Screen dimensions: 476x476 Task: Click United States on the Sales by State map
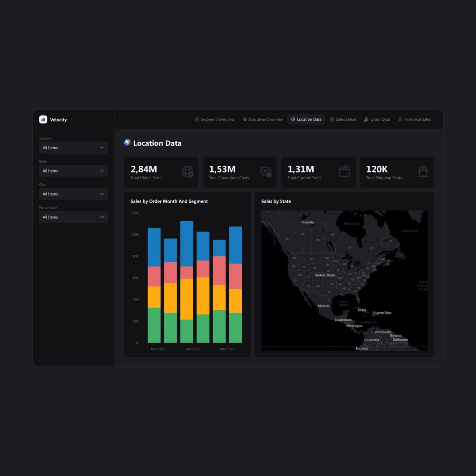tap(325, 275)
